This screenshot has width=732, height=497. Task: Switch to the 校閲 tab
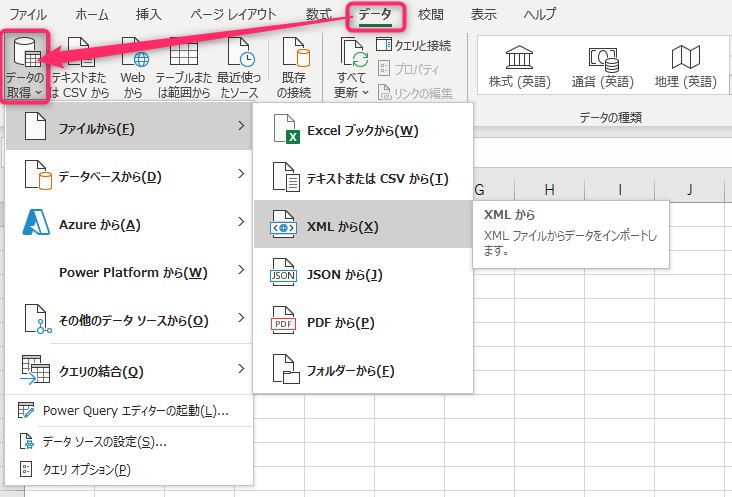(430, 14)
